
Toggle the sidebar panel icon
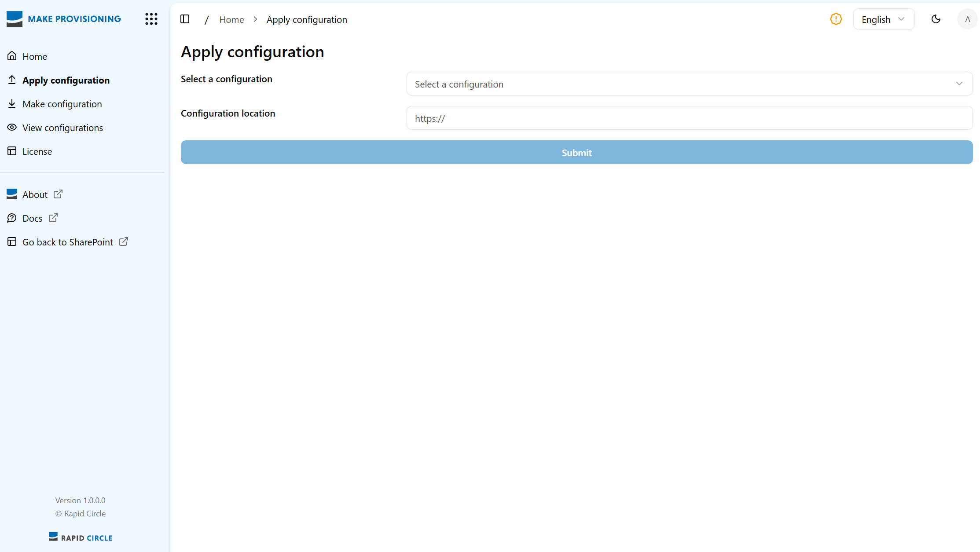point(185,19)
